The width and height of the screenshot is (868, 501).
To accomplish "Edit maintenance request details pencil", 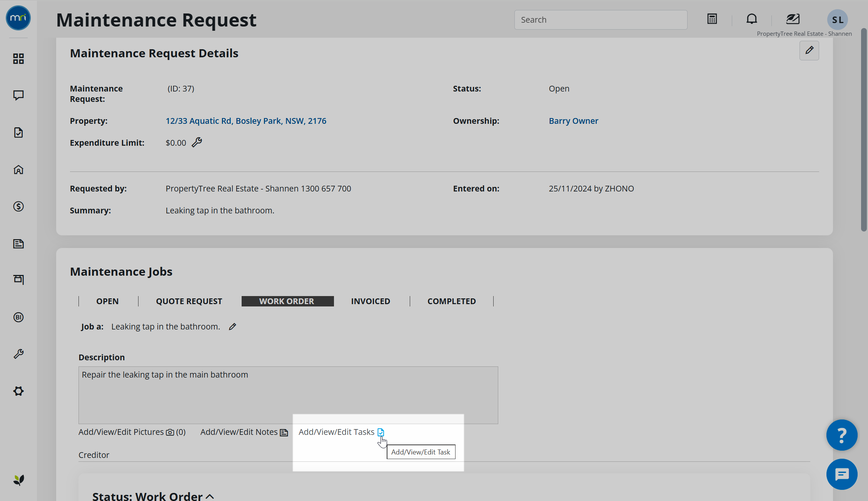I will pyautogui.click(x=809, y=50).
